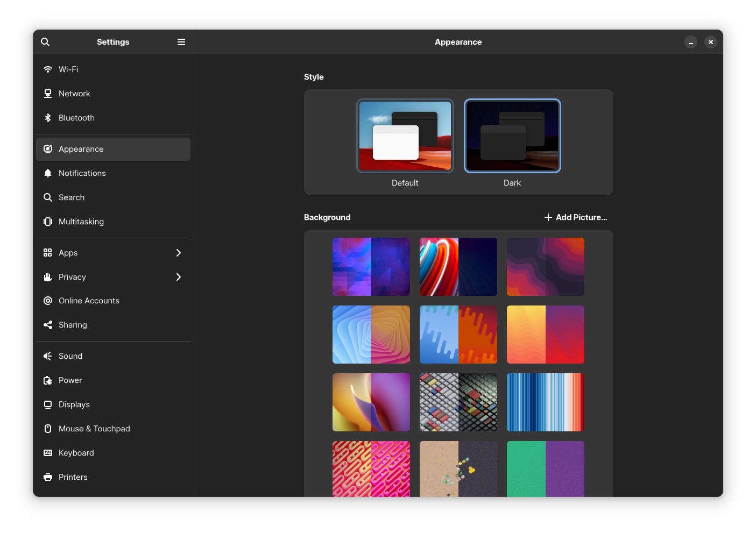Click the Wi-Fi signal icon in sidebar
The height and width of the screenshot is (533, 756).
pyautogui.click(x=48, y=69)
